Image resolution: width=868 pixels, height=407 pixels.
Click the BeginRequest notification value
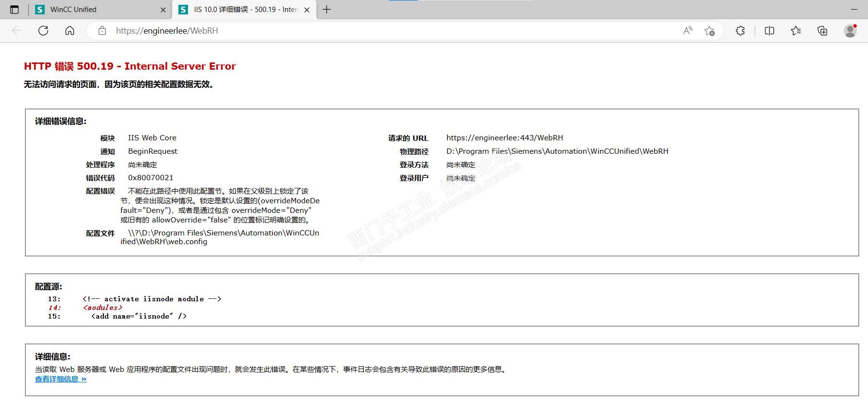[x=152, y=151]
